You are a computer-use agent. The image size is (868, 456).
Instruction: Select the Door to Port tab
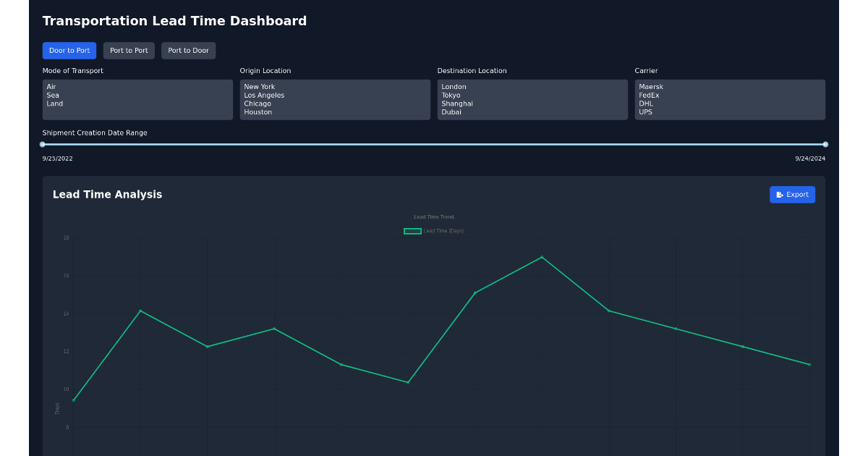69,50
